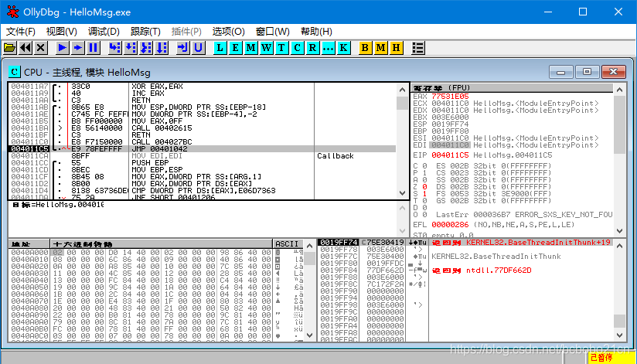Open Hardware breakpoints with yellow H button
637x364 pixels.
click(x=396, y=48)
